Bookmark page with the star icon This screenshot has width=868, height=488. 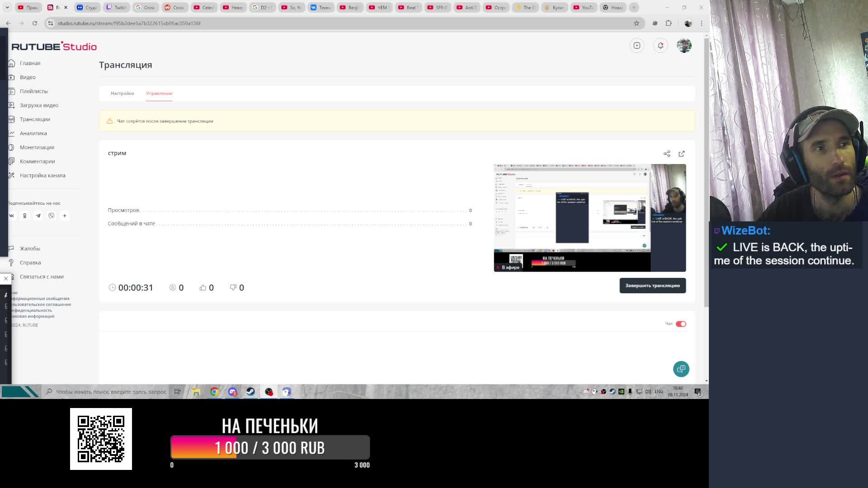click(x=637, y=23)
